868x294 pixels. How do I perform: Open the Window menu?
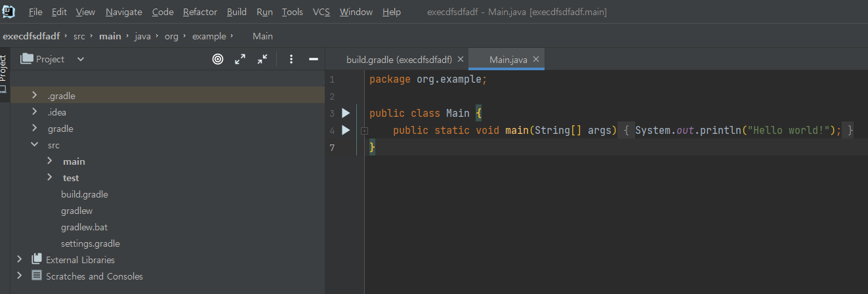click(356, 12)
